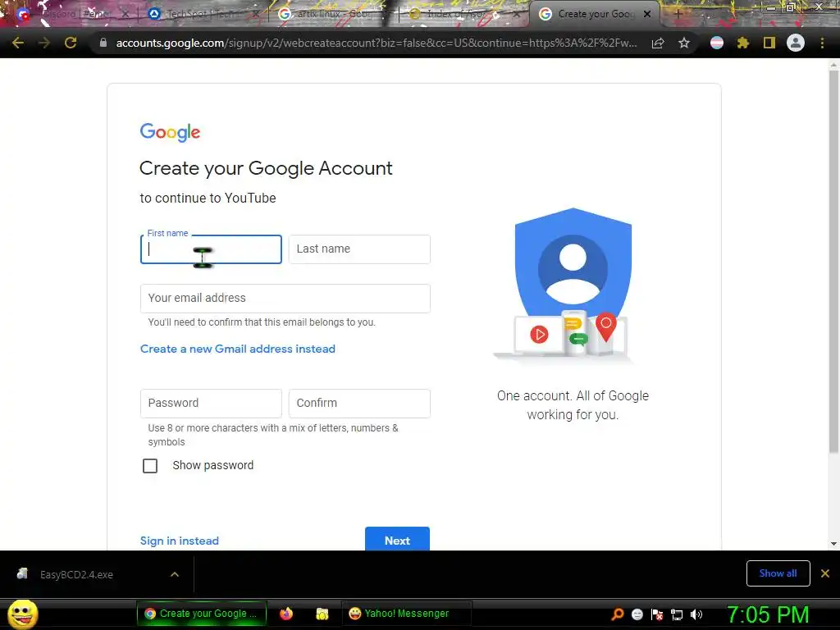
Task: Launch Firefox from the taskbar
Action: [286, 614]
